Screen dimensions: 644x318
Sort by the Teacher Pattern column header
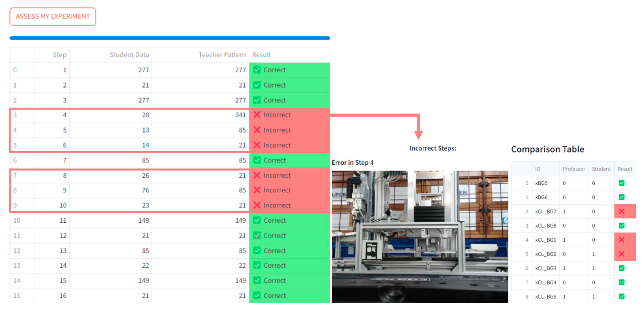tap(222, 55)
